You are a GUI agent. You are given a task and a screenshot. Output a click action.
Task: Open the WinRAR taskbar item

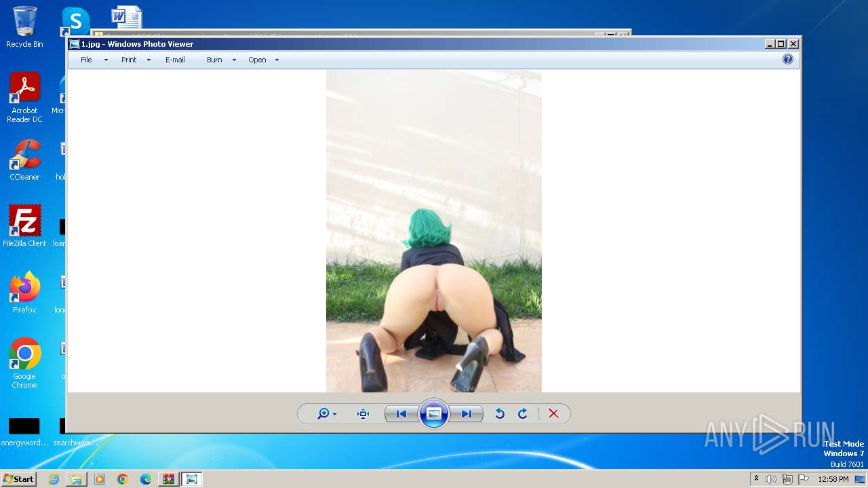coord(169,479)
